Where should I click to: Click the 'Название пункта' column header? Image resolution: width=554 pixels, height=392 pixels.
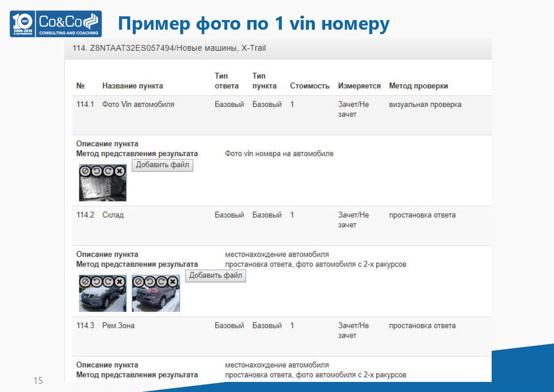[132, 86]
